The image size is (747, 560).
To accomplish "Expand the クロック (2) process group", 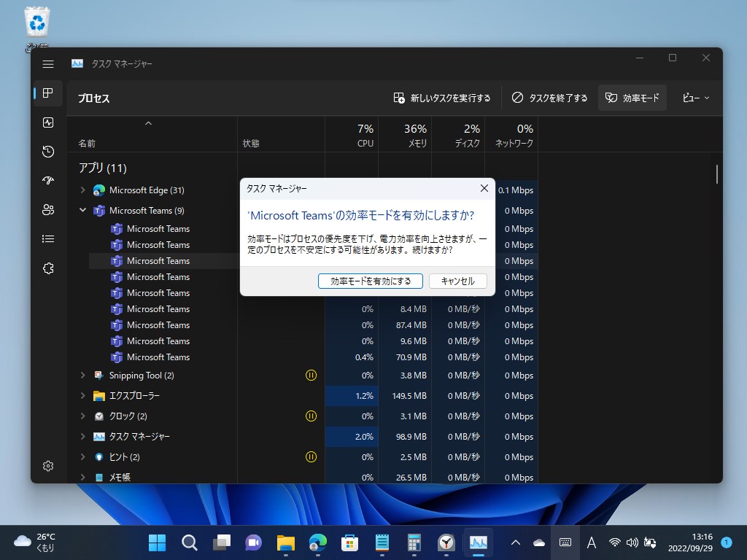I will point(83,416).
